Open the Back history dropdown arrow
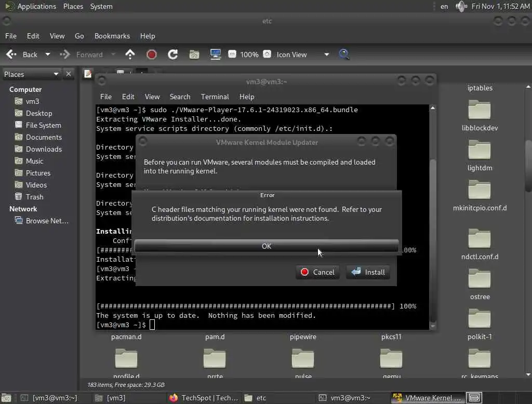The width and height of the screenshot is (532, 404). pyautogui.click(x=48, y=55)
